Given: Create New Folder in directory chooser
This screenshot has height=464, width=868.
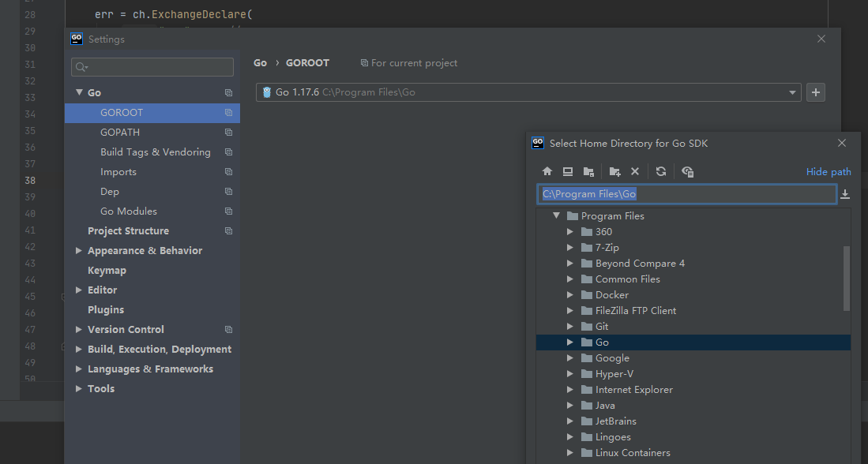Looking at the screenshot, I should pyautogui.click(x=614, y=171).
